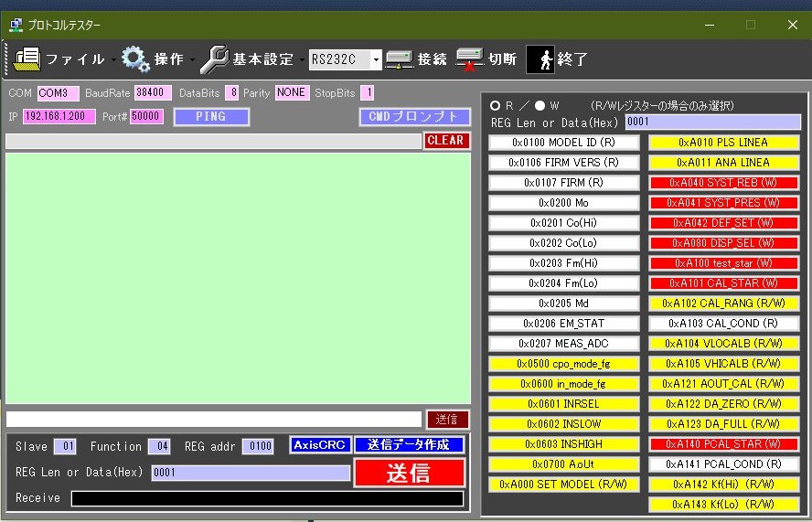Select 0x0500 cpo_mode_fg register
The height and width of the screenshot is (522, 812).
[564, 364]
